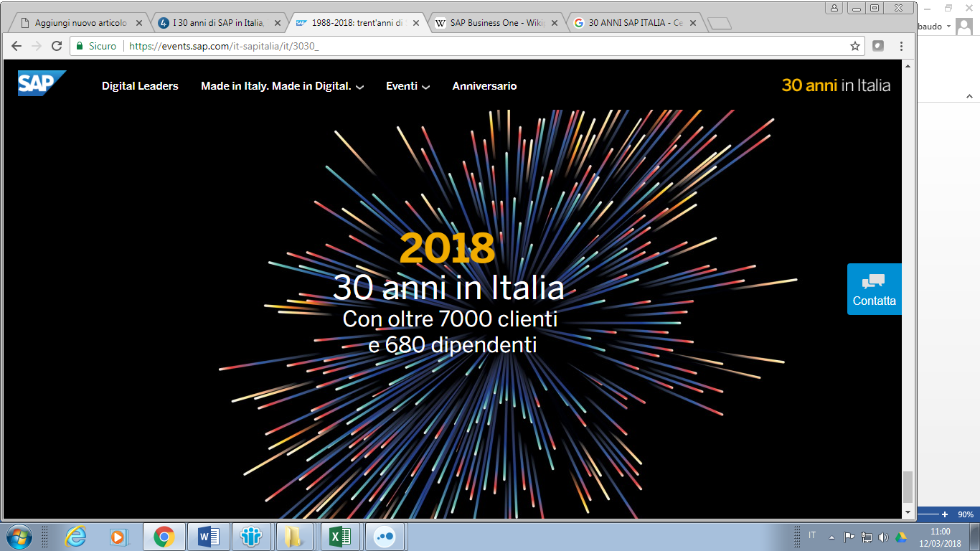Click the taskbar clock showing 11:00
This screenshot has height=551, width=980.
pyautogui.click(x=941, y=537)
